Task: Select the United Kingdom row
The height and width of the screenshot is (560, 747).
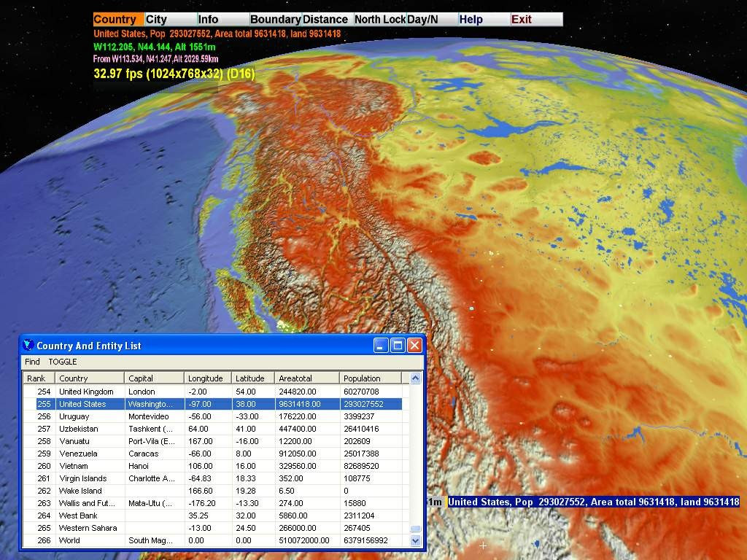Action: click(213, 392)
